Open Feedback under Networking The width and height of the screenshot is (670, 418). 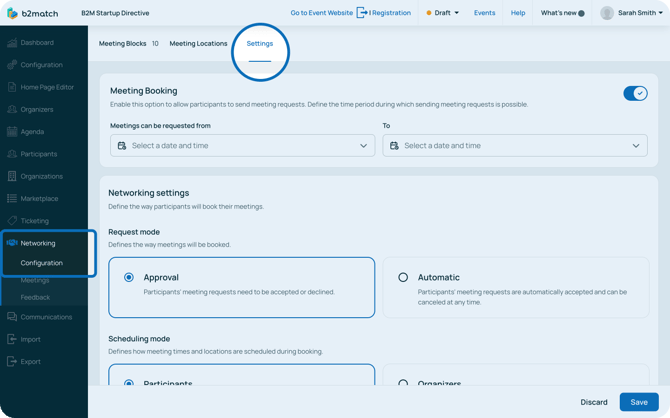35,297
